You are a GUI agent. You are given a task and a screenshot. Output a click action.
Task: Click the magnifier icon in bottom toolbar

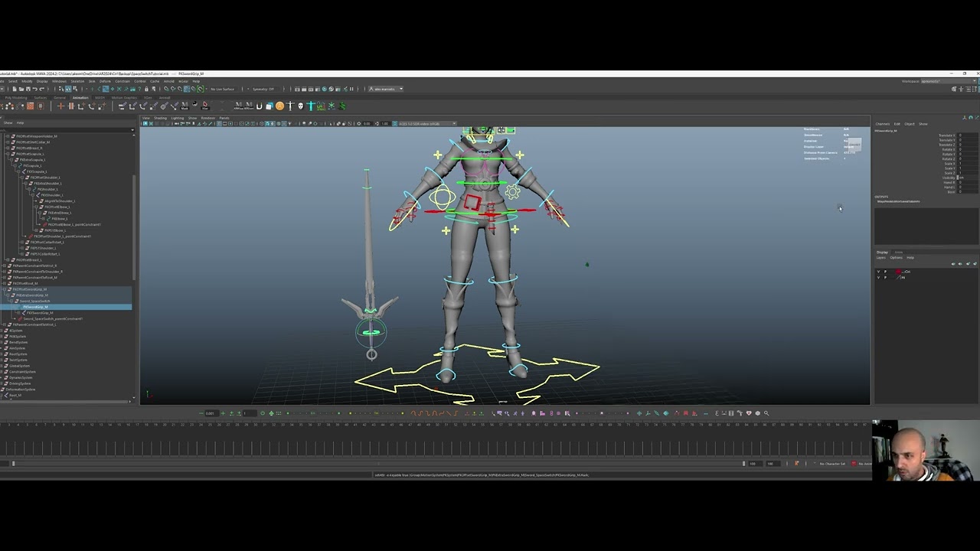coord(766,413)
